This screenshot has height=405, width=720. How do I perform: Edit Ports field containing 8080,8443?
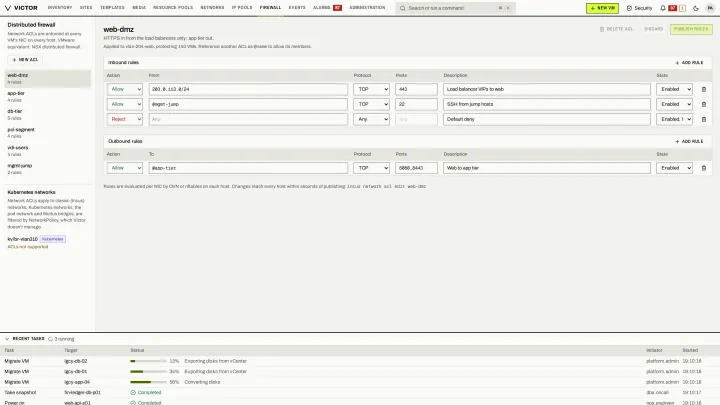[416, 168]
